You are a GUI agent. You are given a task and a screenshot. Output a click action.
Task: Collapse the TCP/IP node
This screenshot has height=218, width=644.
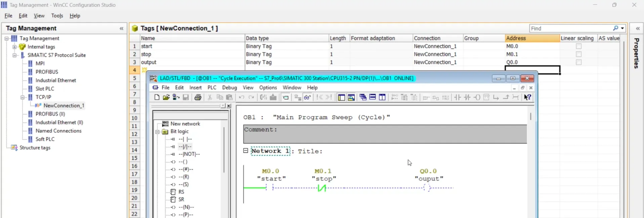pos(23,97)
